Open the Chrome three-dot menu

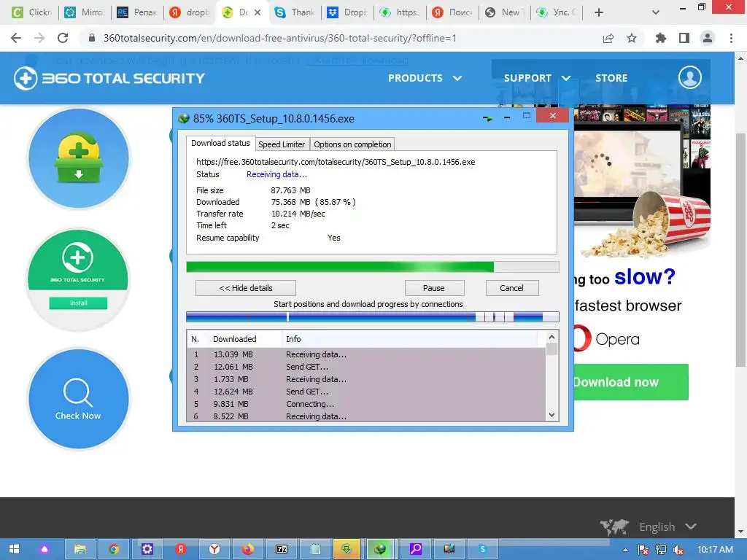[731, 38]
